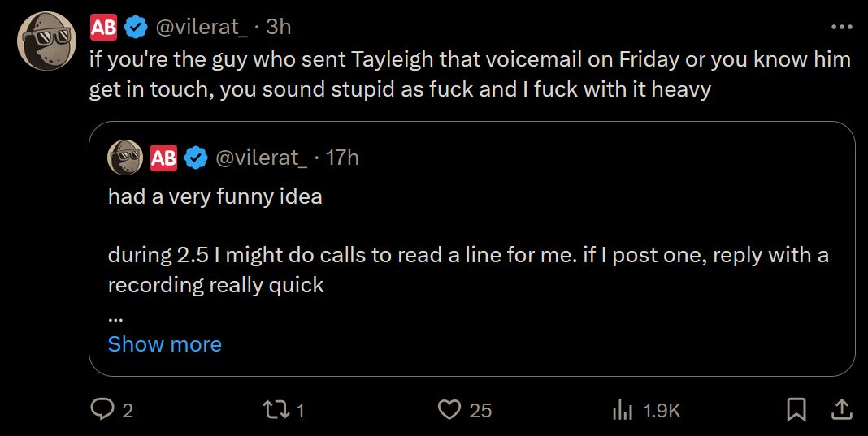868x436 pixels.
Task: Open view analytics bar chart icon
Action: point(622,410)
